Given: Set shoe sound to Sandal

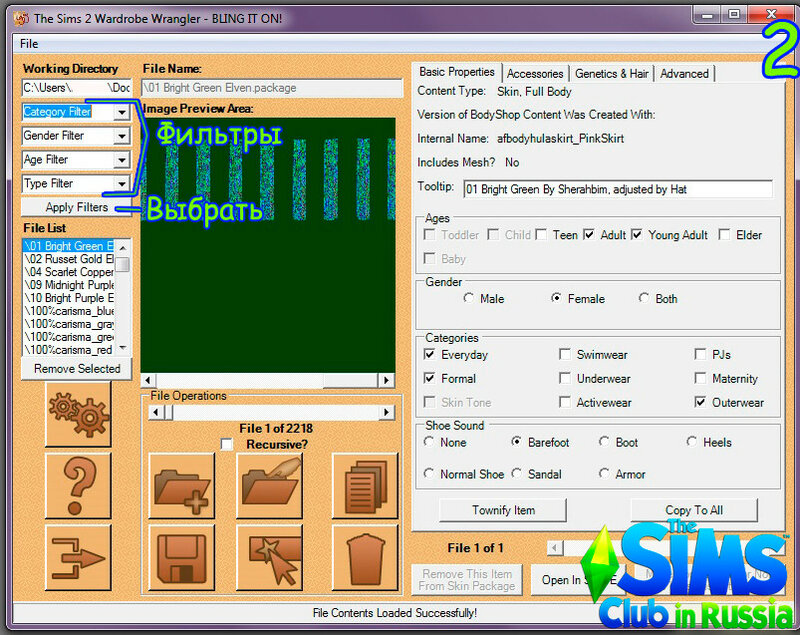Looking at the screenshot, I should (516, 474).
